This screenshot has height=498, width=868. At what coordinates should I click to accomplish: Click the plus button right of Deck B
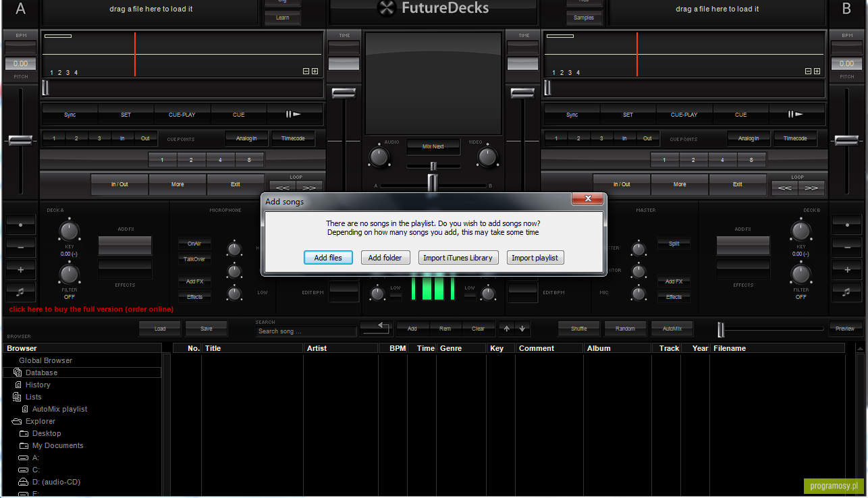(847, 270)
